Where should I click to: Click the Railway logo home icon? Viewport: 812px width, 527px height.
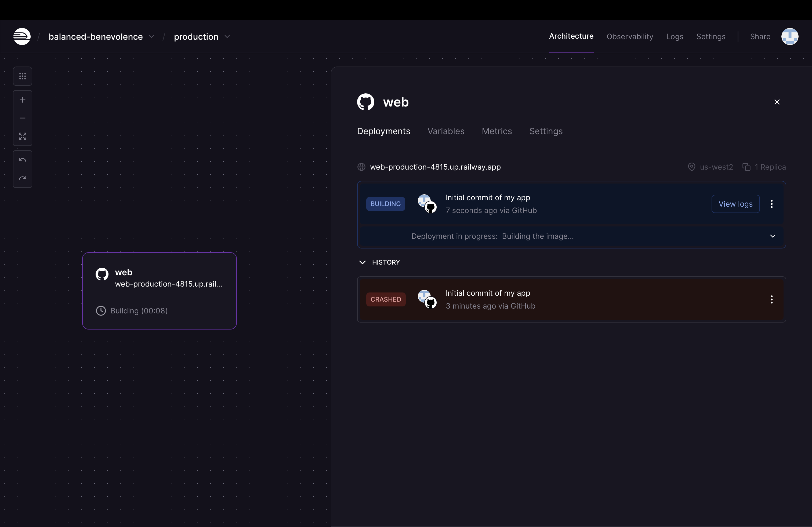pyautogui.click(x=22, y=36)
